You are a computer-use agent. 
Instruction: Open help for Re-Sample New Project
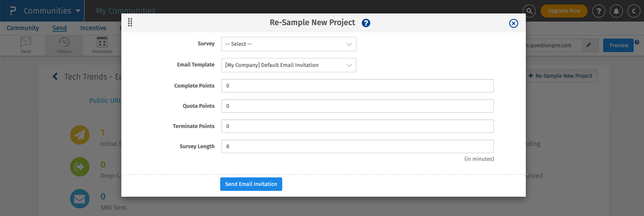pos(366,23)
